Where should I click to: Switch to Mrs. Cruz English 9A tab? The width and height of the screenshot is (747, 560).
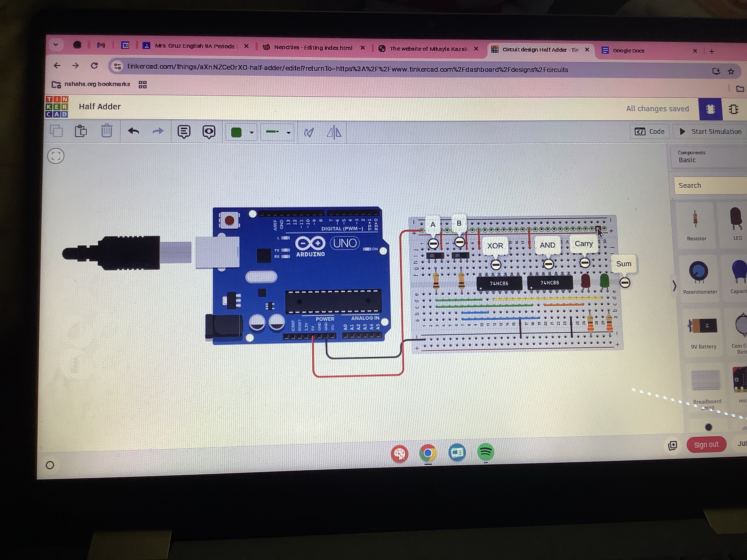tap(195, 46)
